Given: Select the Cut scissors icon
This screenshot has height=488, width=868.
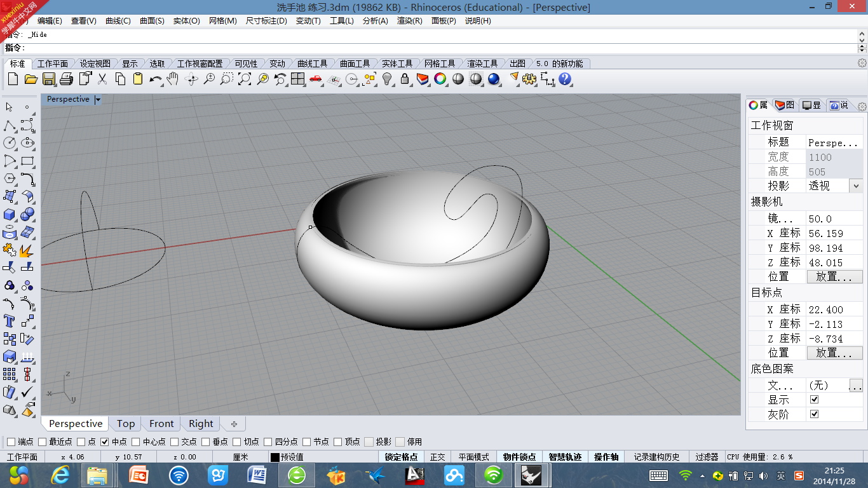Looking at the screenshot, I should click(102, 79).
